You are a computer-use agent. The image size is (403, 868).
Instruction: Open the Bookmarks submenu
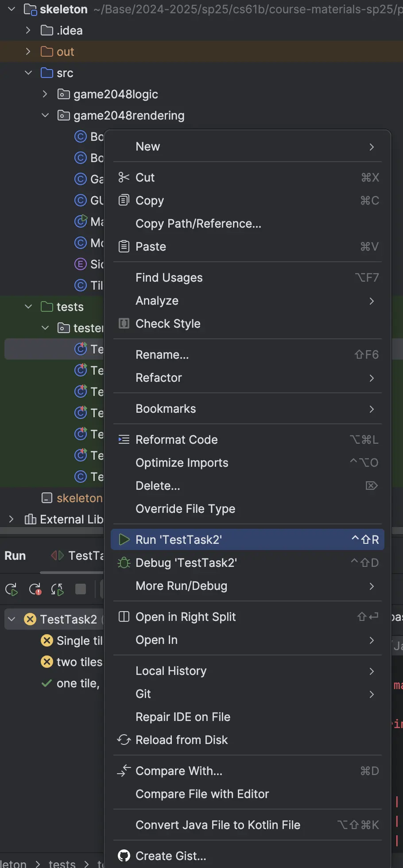tap(248, 408)
